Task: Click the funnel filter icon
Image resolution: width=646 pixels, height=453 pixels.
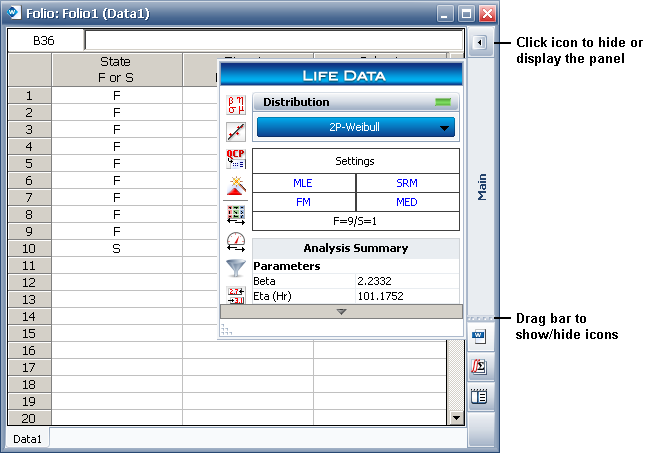Action: click(236, 267)
